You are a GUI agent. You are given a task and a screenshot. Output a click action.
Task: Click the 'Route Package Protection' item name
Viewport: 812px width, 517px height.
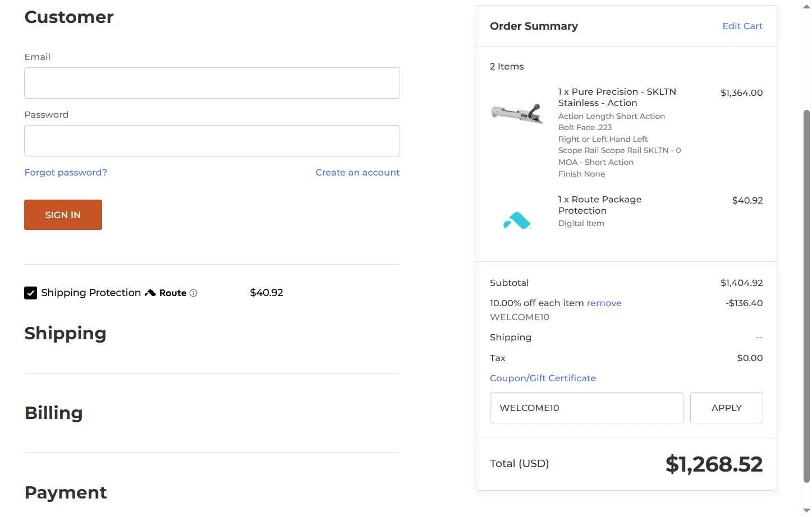coord(599,205)
